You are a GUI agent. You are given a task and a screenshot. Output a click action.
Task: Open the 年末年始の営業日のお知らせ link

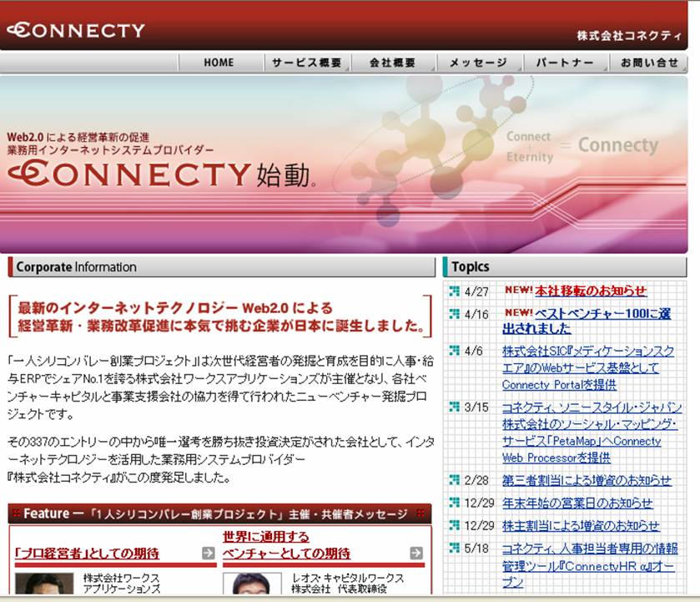[x=577, y=503]
